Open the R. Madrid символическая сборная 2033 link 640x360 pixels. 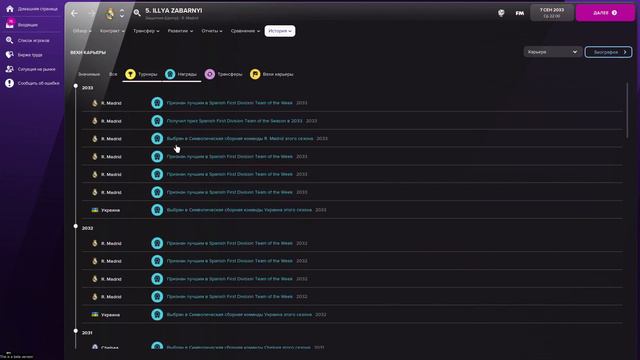pyautogui.click(x=240, y=138)
